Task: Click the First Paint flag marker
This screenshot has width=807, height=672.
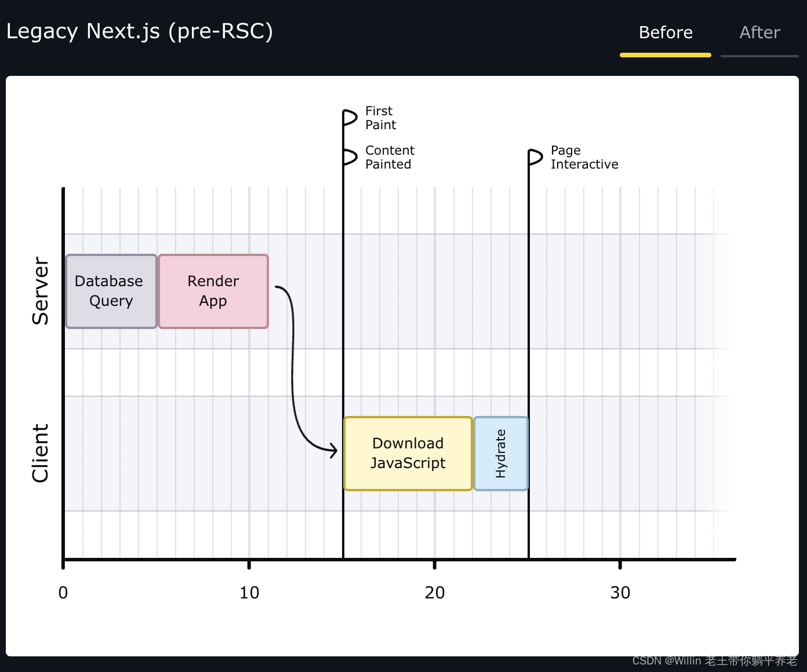Action: tap(350, 118)
